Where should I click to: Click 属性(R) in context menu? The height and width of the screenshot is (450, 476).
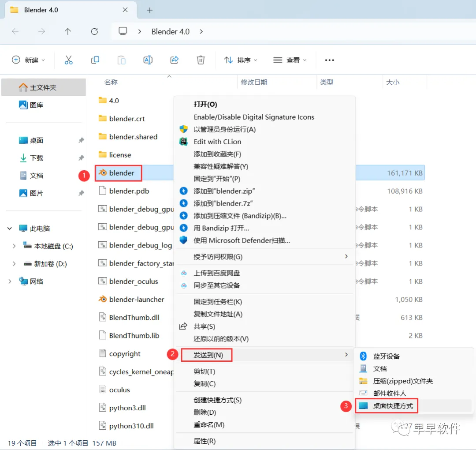coord(264,441)
